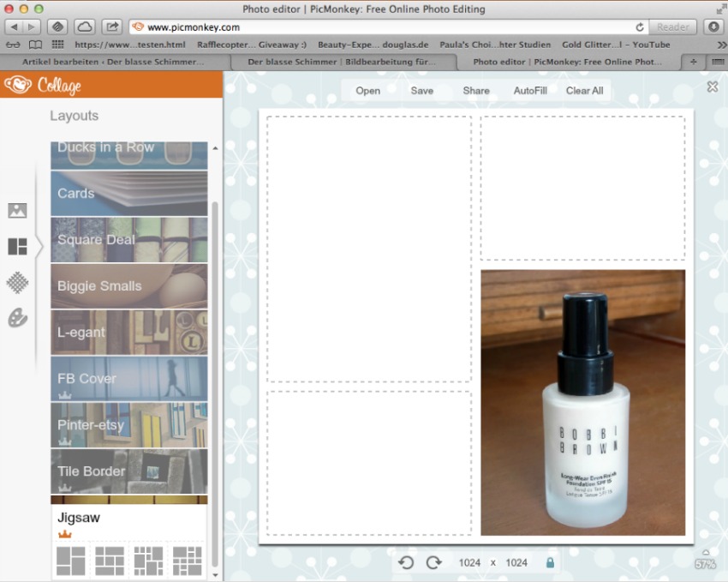This screenshot has width=728, height=582.
Task: Click the browser back button
Action: 14,27
